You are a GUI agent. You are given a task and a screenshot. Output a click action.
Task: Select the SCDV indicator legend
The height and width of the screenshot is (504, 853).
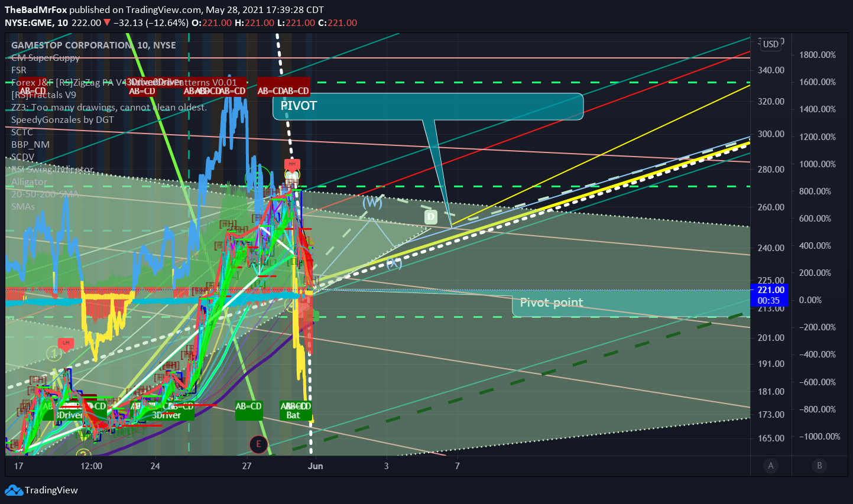click(22, 157)
